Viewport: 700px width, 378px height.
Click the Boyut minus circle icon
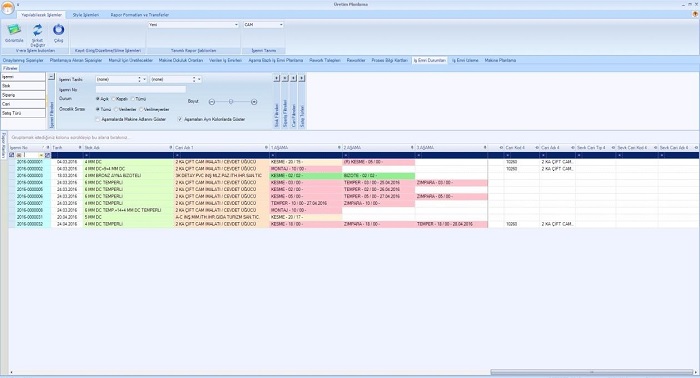click(212, 102)
